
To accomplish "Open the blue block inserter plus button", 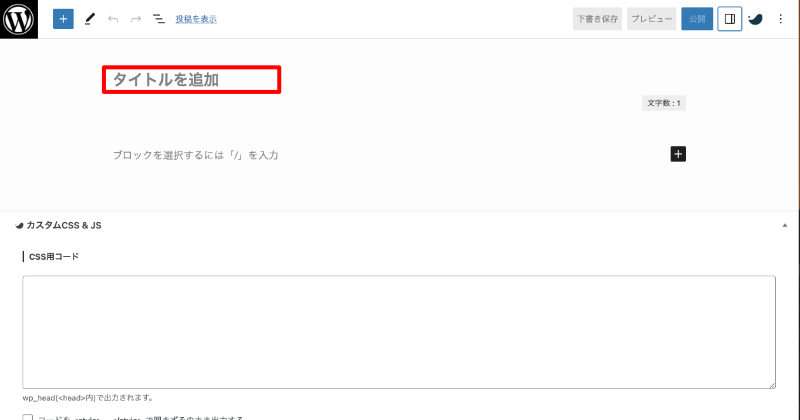I will 63,19.
